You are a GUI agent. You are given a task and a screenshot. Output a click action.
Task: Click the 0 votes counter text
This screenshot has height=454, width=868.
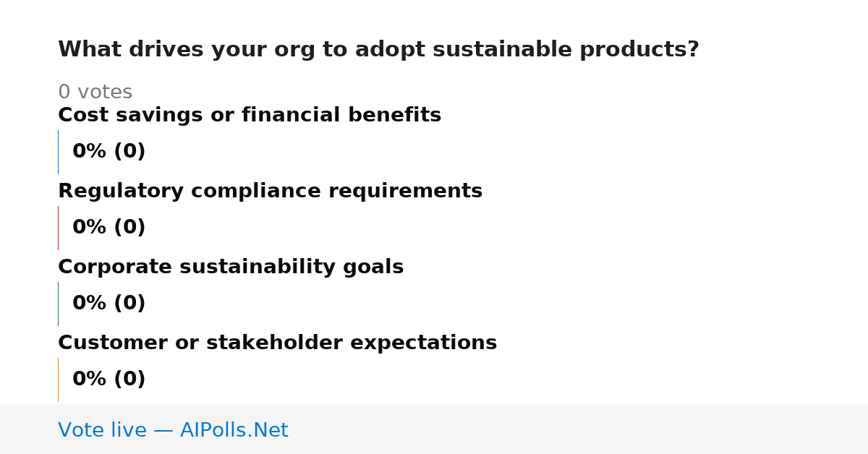tap(95, 93)
